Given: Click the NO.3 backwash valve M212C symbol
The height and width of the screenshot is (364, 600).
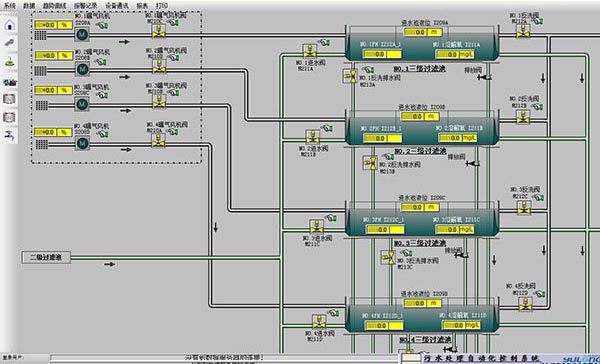Looking at the screenshot, I should tap(524, 208).
